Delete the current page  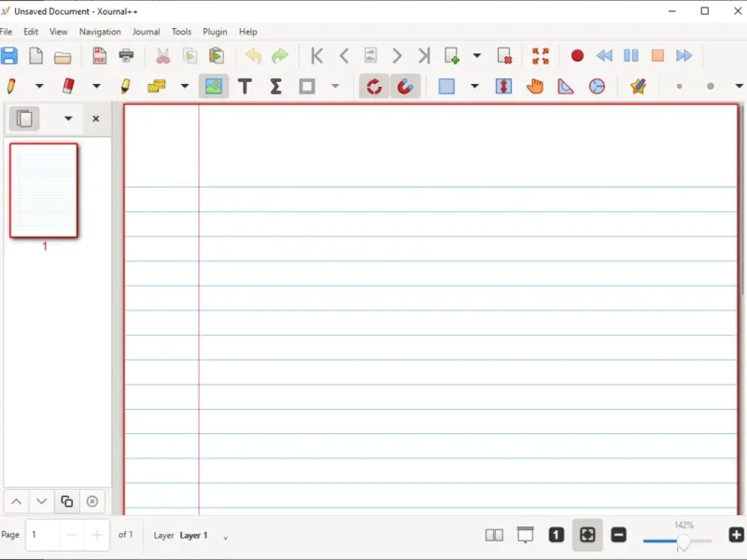click(x=504, y=56)
